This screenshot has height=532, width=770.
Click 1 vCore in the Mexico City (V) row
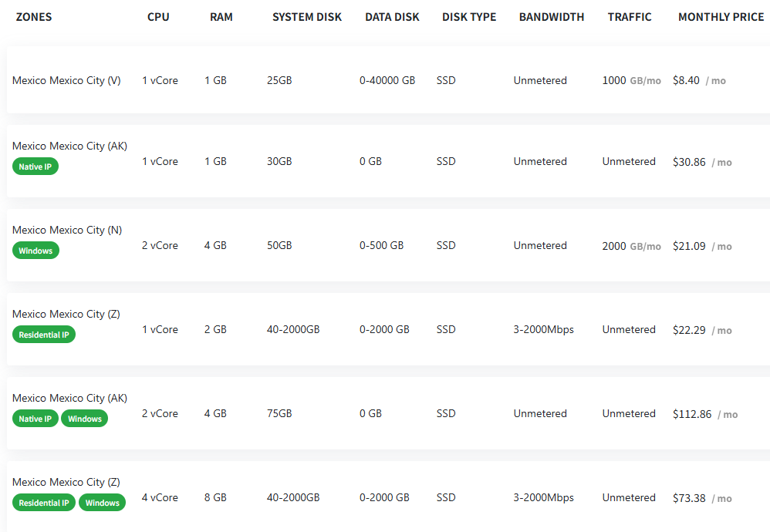click(160, 80)
